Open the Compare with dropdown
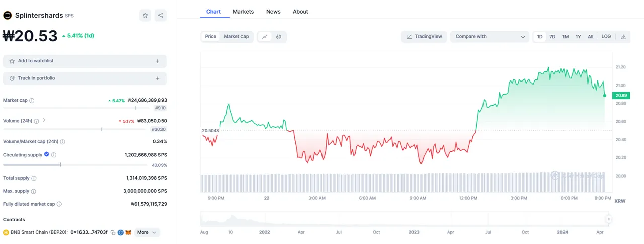The image size is (644, 244). (490, 37)
